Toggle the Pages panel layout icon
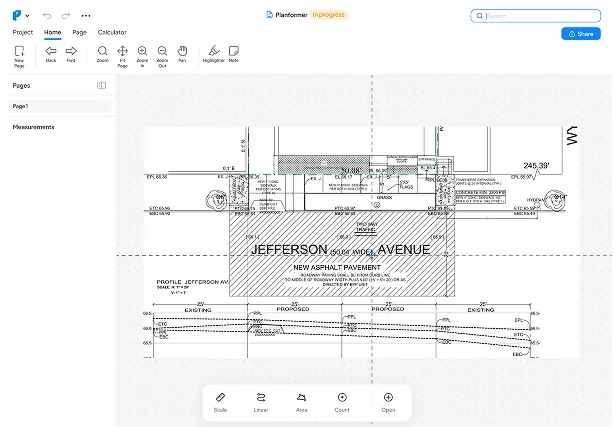This screenshot has width=615, height=427. coord(101,86)
